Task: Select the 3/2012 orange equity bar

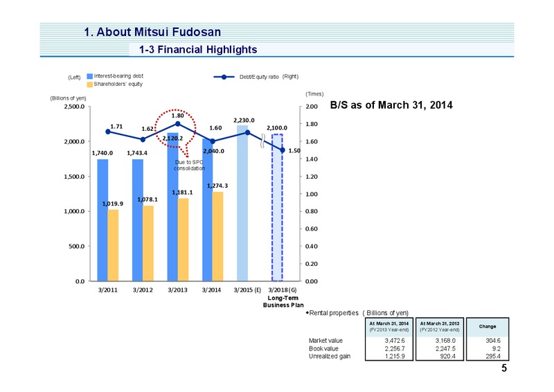Action: 148,244
